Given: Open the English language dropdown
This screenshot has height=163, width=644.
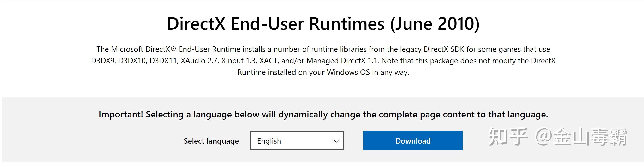Looking at the screenshot, I should tap(297, 140).
